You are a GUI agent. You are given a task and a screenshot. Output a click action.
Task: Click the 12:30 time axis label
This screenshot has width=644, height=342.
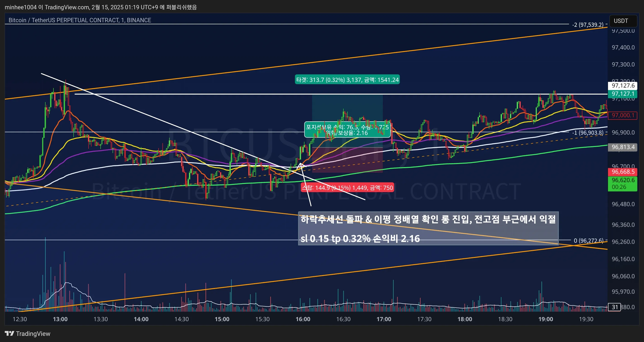pyautogui.click(x=20, y=319)
